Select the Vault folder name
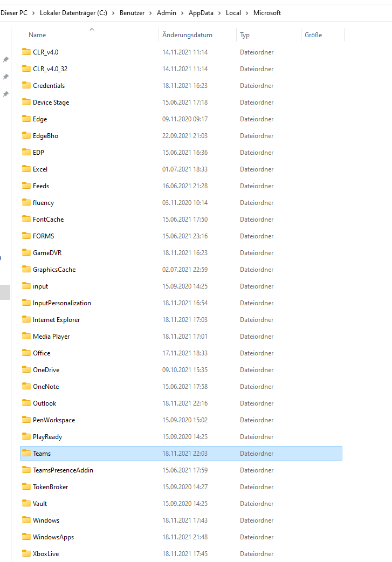Image resolution: width=392 pixels, height=562 pixels. (x=40, y=504)
